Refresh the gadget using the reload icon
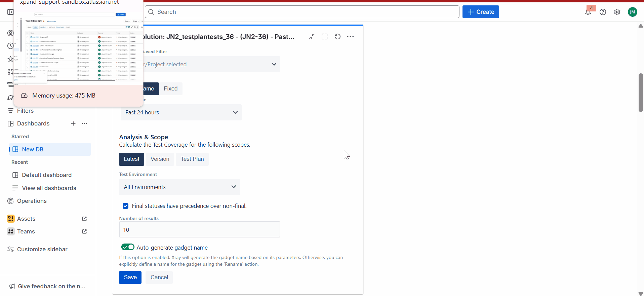Image resolution: width=644 pixels, height=296 pixels. click(x=337, y=37)
